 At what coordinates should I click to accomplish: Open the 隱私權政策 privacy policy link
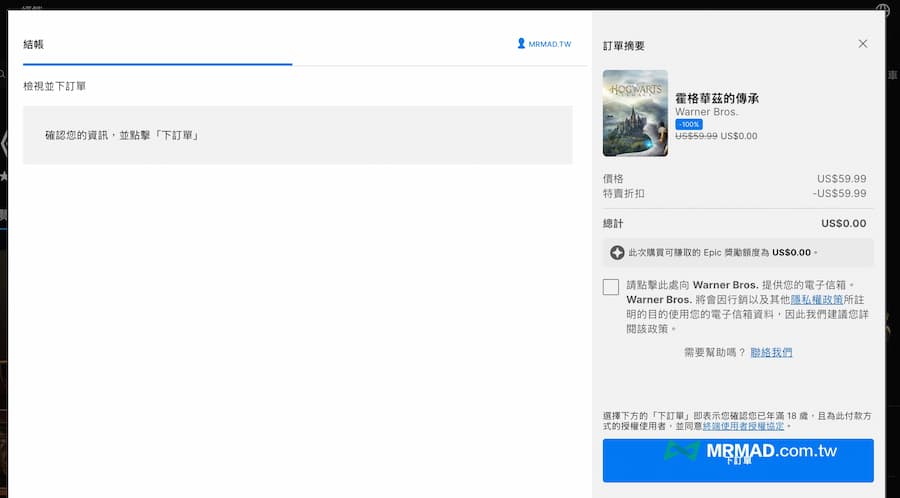pyautogui.click(x=817, y=299)
